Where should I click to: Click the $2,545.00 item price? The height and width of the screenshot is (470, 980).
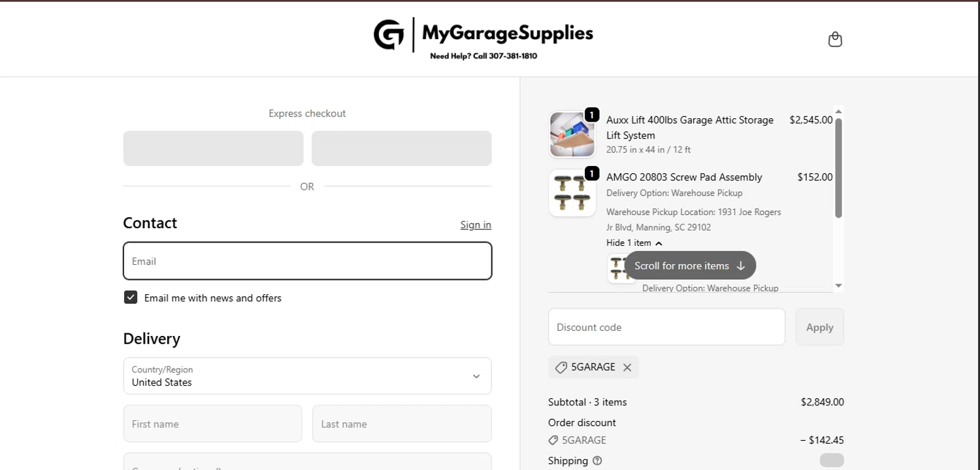811,120
